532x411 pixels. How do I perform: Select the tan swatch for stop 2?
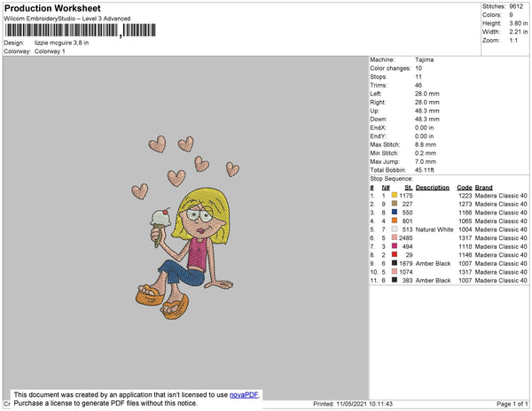point(395,204)
